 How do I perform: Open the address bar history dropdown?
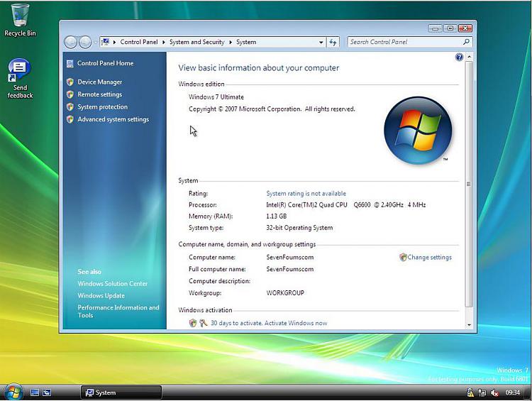coord(321,43)
